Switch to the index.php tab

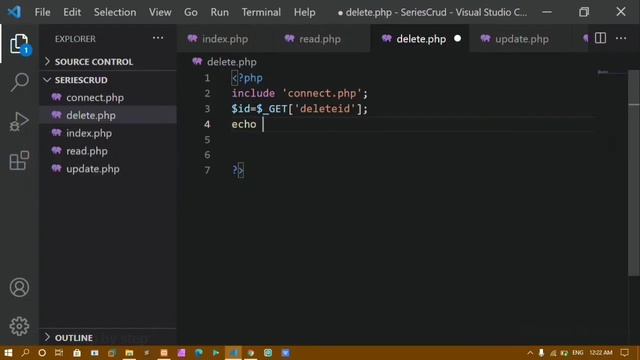[x=225, y=39]
